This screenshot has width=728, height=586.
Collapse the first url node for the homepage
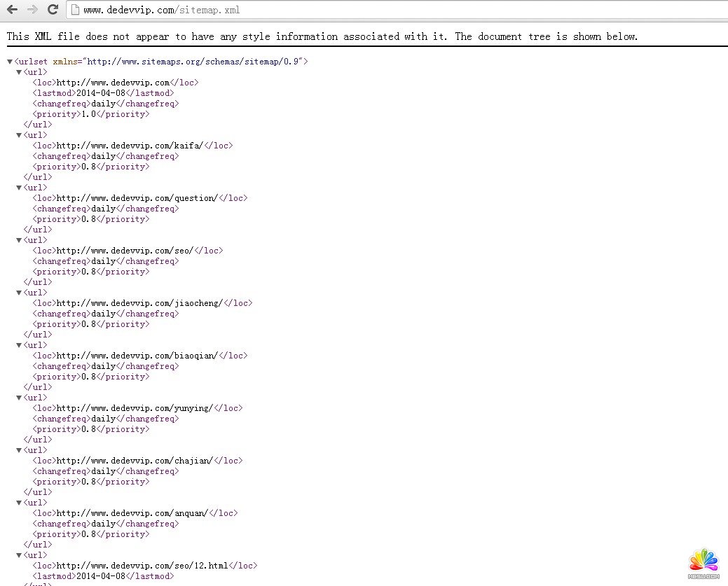tap(19, 73)
